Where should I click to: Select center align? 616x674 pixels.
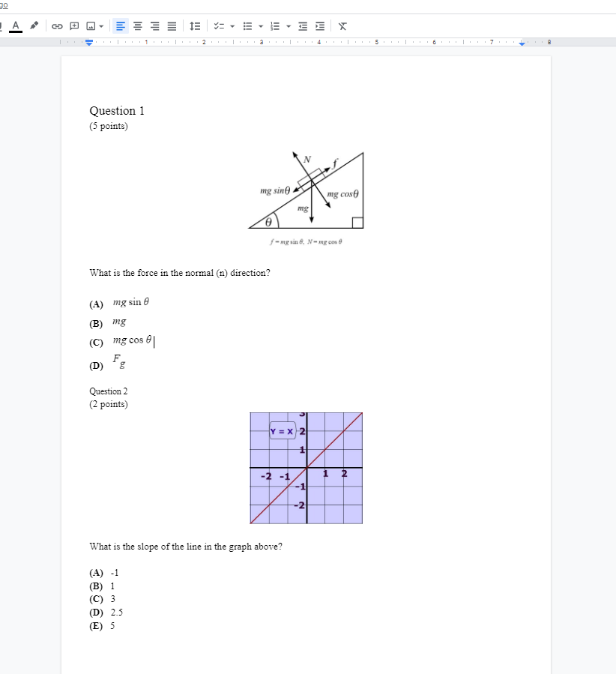pos(138,26)
